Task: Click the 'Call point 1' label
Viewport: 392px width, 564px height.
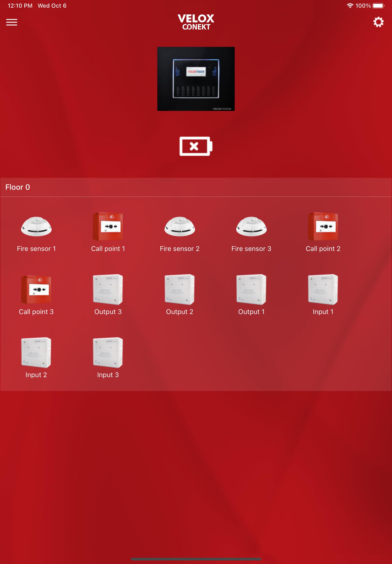Action: click(x=108, y=249)
